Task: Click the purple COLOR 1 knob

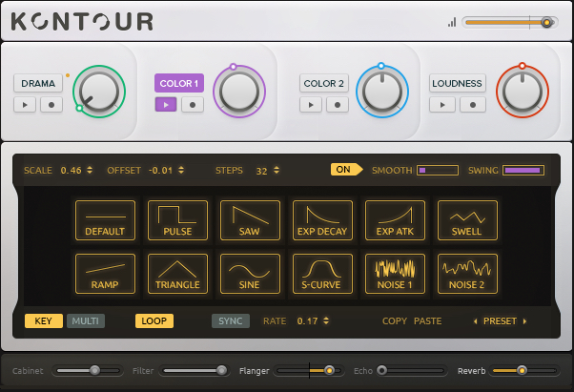Action: point(239,92)
